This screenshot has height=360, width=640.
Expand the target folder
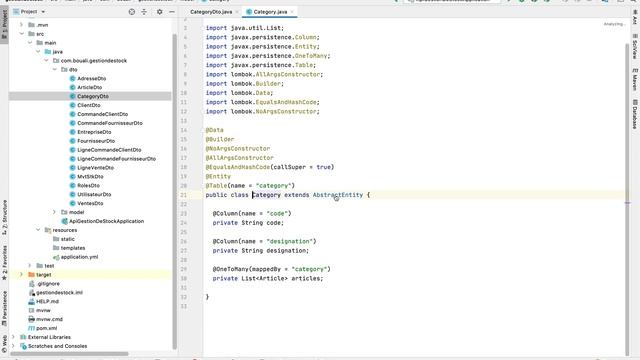[21, 275]
